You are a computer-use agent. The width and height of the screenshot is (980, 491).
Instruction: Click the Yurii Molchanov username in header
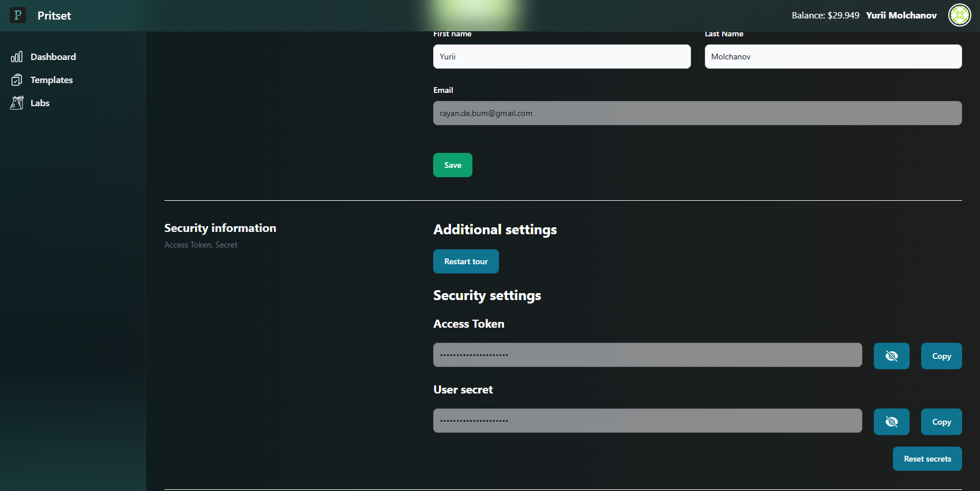[901, 16]
